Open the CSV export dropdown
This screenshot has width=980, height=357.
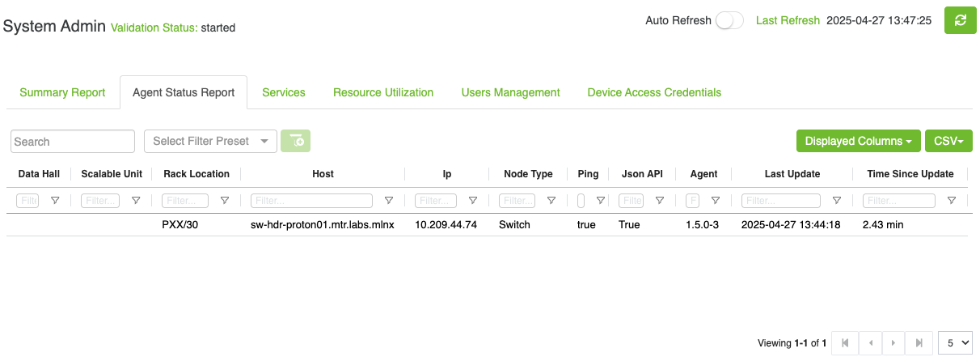coord(948,141)
